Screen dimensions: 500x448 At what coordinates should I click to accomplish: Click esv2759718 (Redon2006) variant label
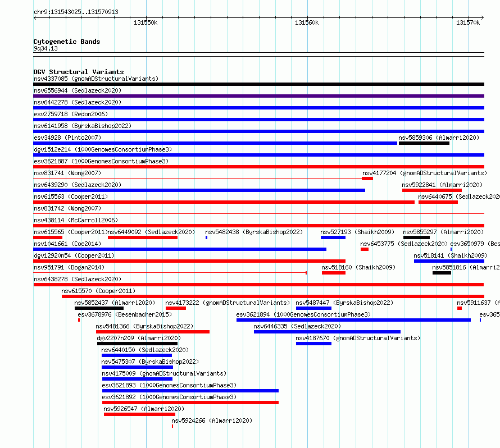71,114
